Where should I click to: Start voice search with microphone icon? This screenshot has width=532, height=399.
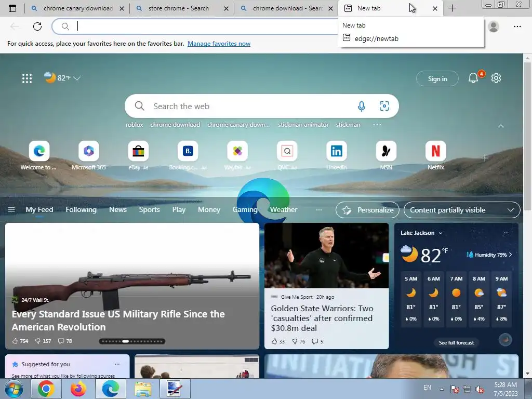[x=362, y=106]
